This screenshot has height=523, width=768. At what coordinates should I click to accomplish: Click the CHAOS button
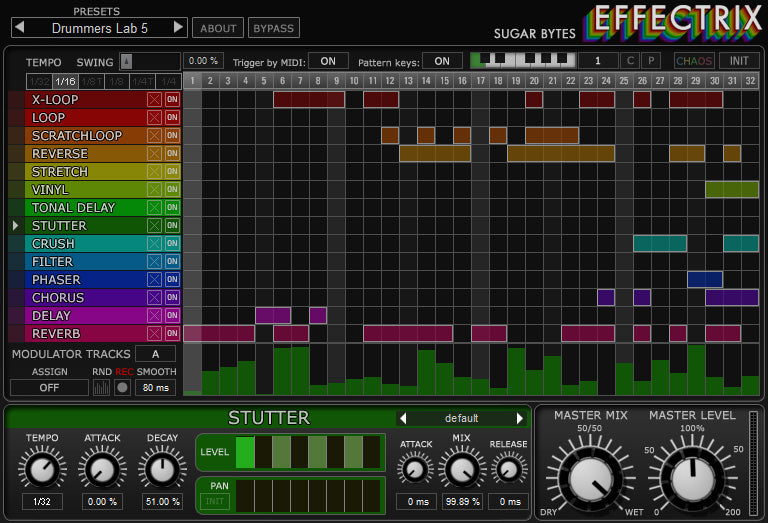click(x=694, y=61)
